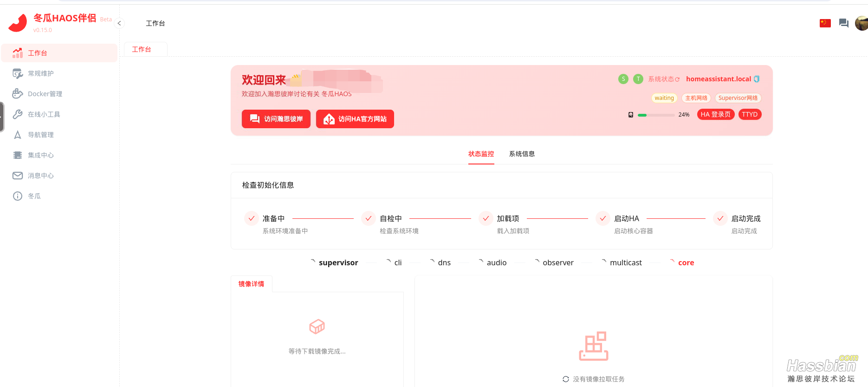Image resolution: width=868 pixels, height=387 pixels.
Task: Click the 主机网络 tag
Action: pyautogui.click(x=696, y=98)
